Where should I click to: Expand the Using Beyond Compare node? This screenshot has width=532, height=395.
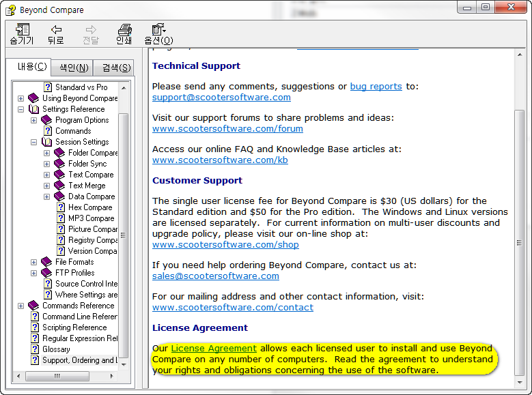point(20,99)
